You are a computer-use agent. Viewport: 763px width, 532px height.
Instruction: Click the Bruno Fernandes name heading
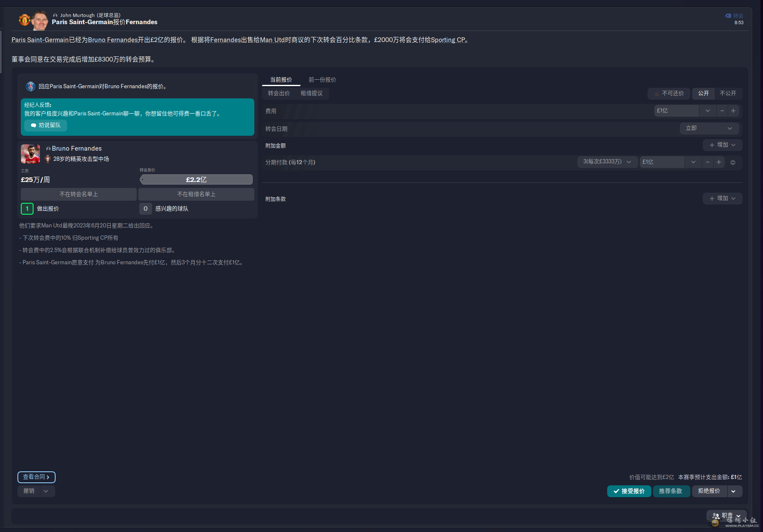point(77,148)
